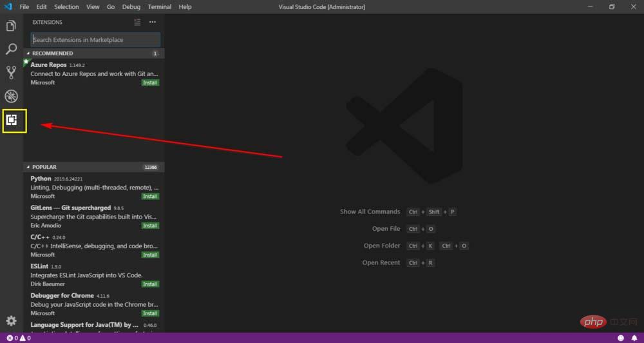
Task: Focus the Search Extensions in Marketplace field
Action: pyautogui.click(x=95, y=39)
